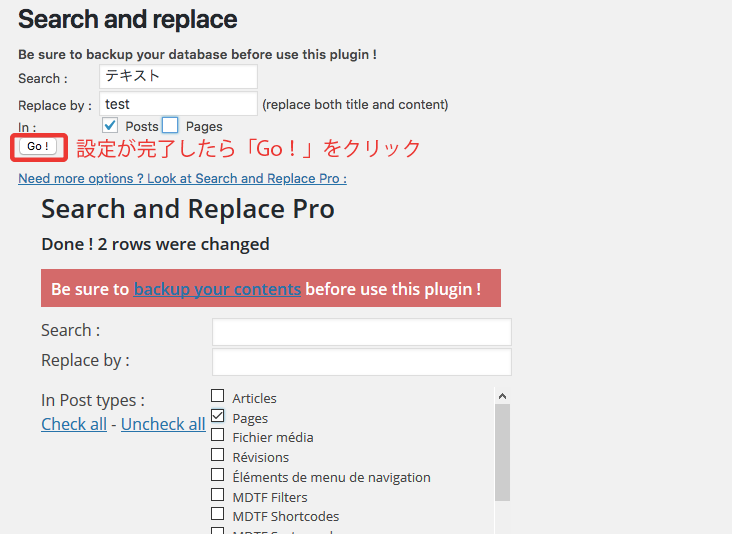Click the top Search text field
The height and width of the screenshot is (534, 732).
coord(178,77)
